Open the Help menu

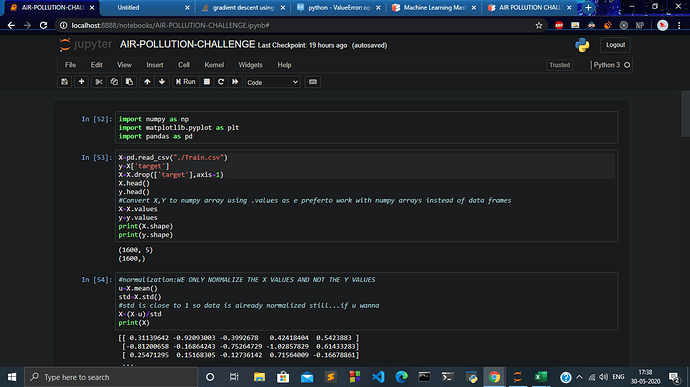pyautogui.click(x=284, y=65)
